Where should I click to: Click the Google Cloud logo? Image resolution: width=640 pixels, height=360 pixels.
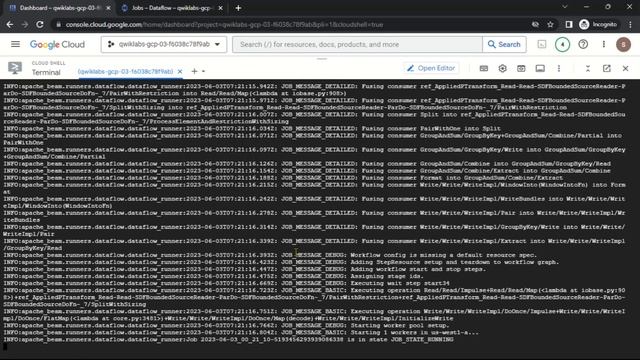[57, 44]
